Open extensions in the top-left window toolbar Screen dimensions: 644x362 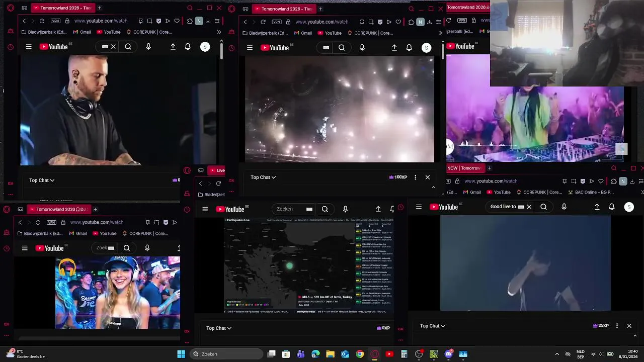click(x=190, y=21)
